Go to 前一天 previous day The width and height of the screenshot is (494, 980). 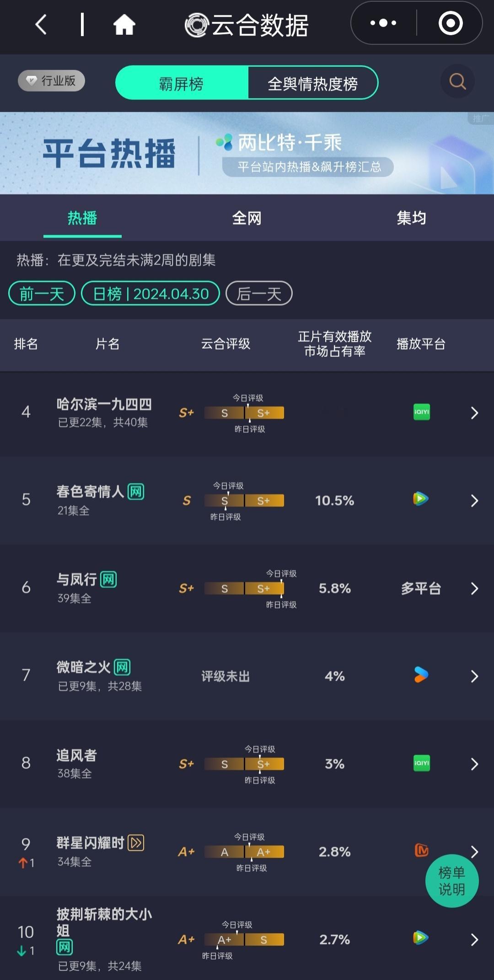[x=42, y=293]
